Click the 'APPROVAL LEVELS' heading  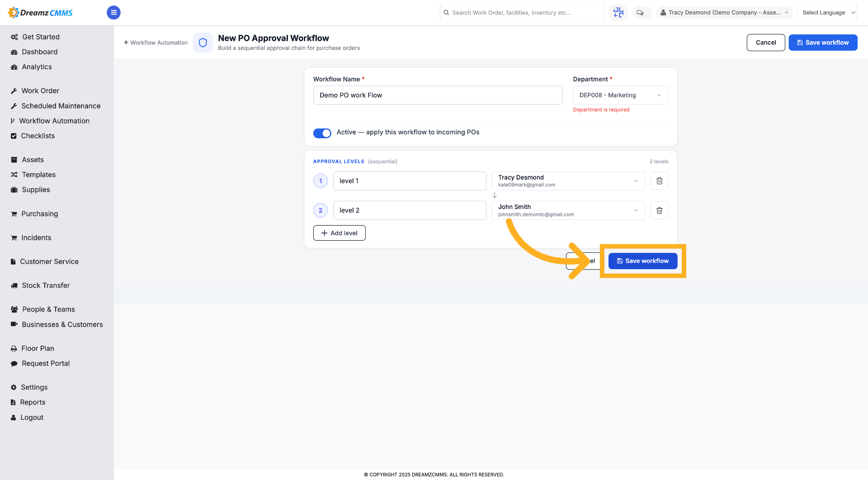(339, 162)
